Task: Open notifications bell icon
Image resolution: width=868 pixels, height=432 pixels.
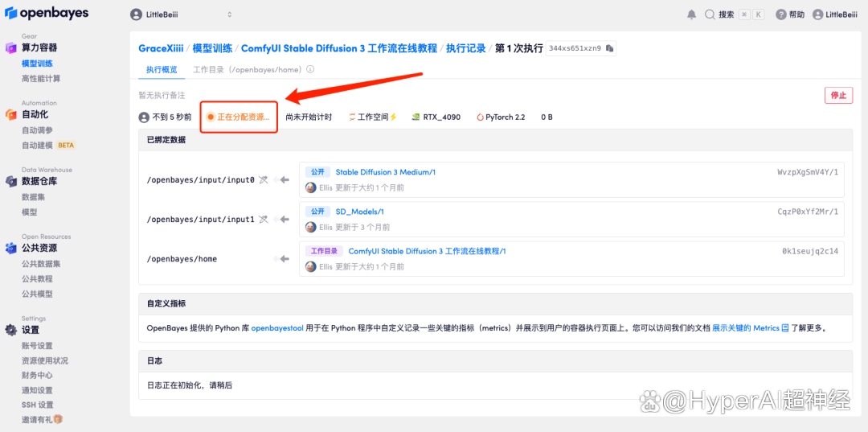Action: point(691,15)
